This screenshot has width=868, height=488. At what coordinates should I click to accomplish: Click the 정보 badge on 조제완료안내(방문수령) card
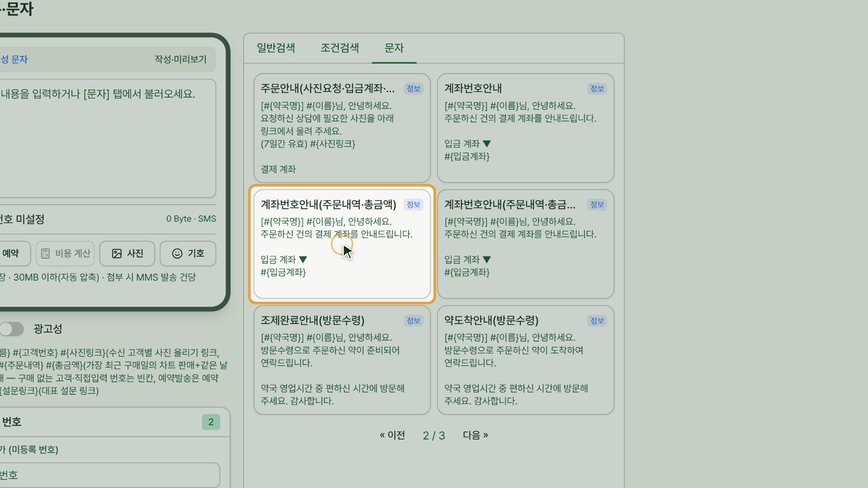[x=414, y=320]
